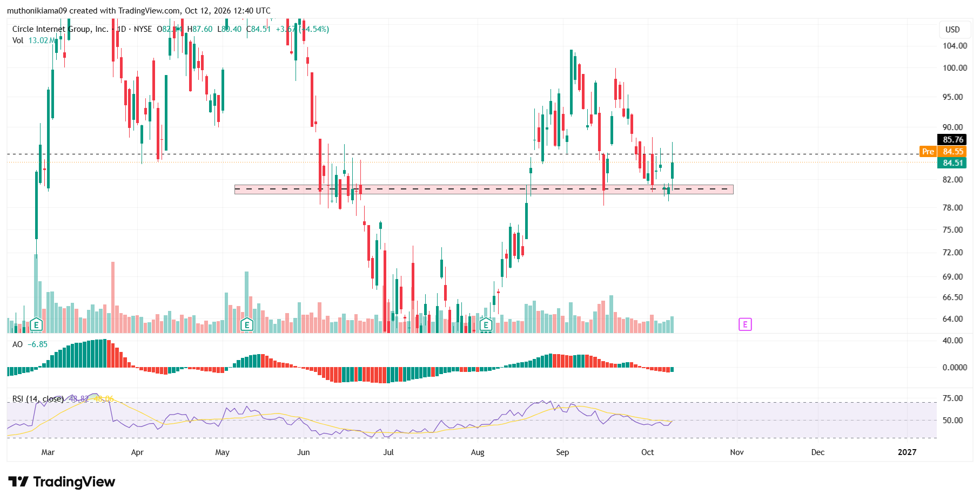Click the Oct label on the time axis
Viewport: 980px width, 502px height.
[648, 452]
